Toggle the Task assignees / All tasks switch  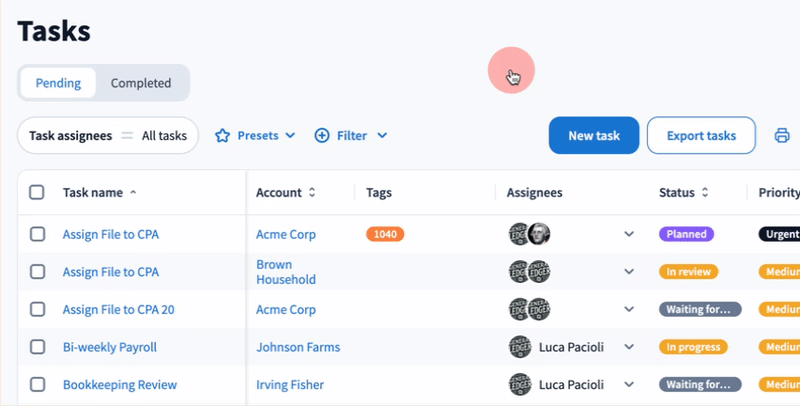coord(127,135)
